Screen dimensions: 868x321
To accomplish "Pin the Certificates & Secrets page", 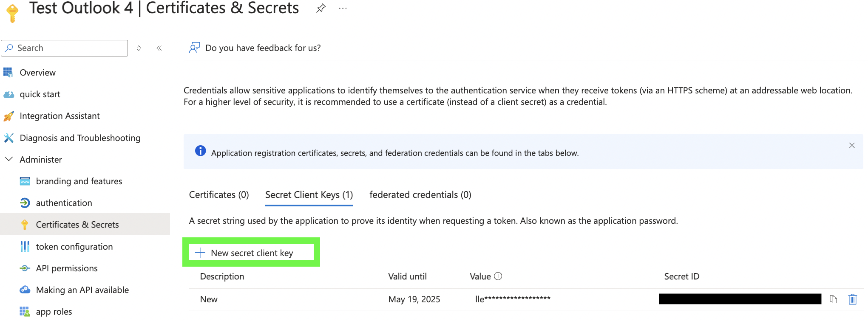I will point(321,8).
